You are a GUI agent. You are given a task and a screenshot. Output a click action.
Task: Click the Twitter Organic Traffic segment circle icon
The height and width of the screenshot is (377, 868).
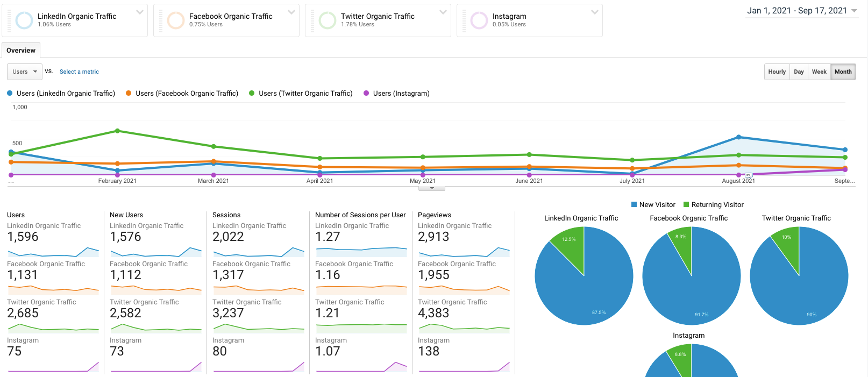coord(328,20)
